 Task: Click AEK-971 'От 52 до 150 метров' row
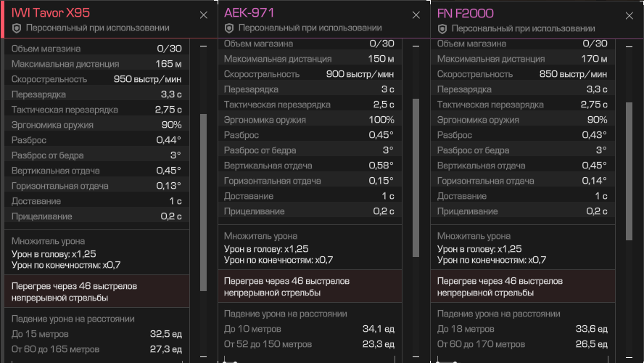coord(309,344)
